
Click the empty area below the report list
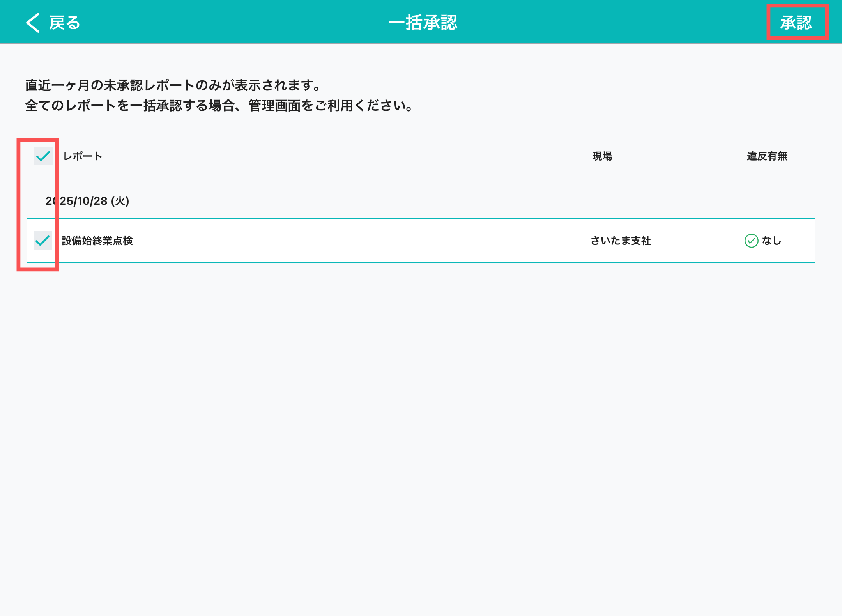[421, 429]
